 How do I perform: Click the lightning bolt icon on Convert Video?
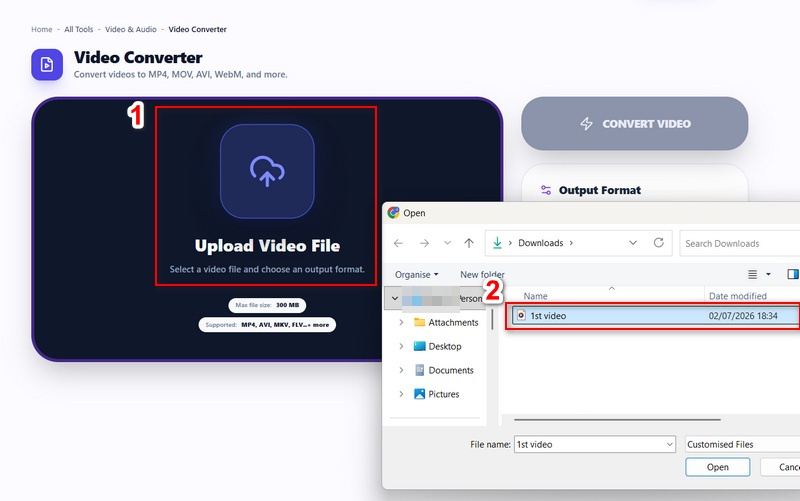pyautogui.click(x=587, y=123)
